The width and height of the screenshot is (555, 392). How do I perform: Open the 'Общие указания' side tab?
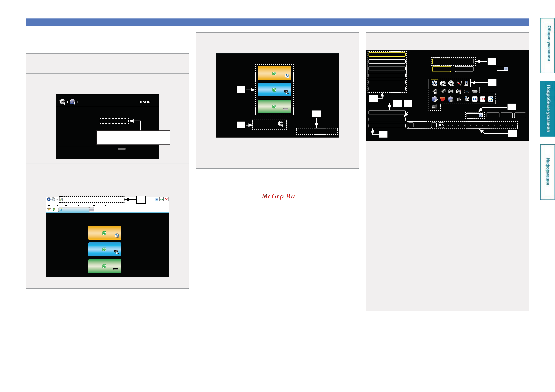[547, 46]
